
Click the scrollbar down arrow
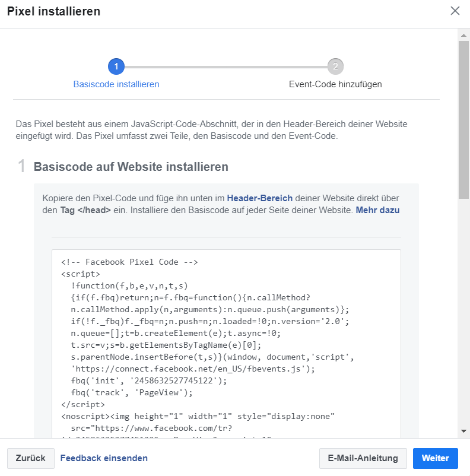pos(463,431)
